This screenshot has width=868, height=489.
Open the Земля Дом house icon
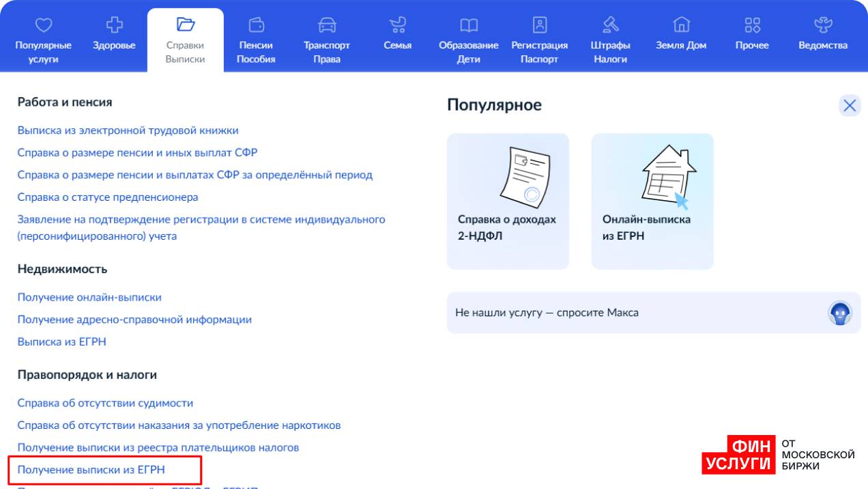coord(681,25)
